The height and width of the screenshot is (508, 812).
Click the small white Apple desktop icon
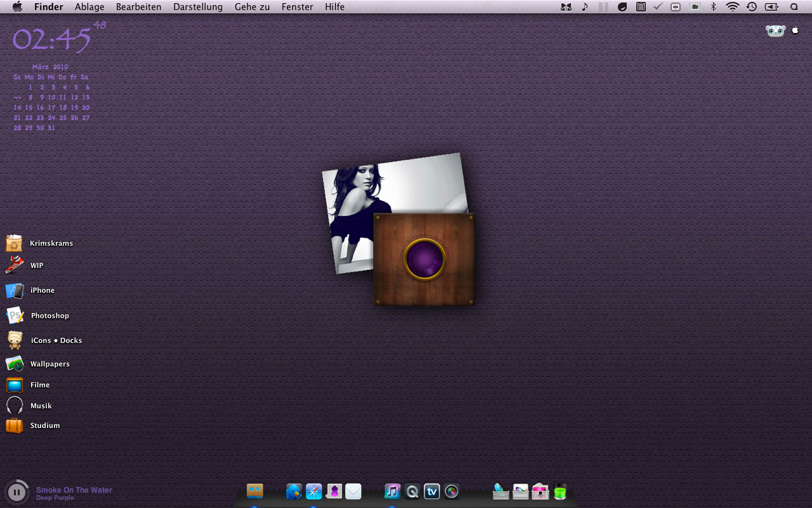coord(796,30)
